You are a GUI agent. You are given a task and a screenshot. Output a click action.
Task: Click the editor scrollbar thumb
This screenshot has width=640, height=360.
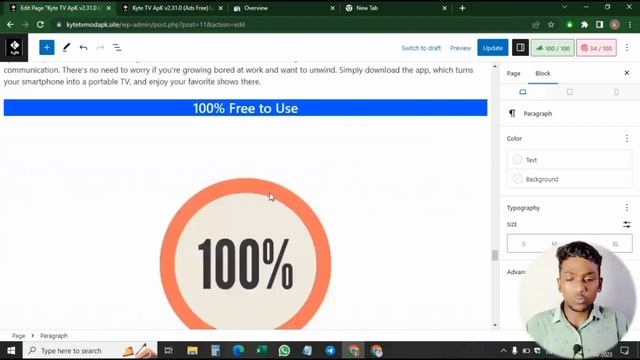point(495,255)
